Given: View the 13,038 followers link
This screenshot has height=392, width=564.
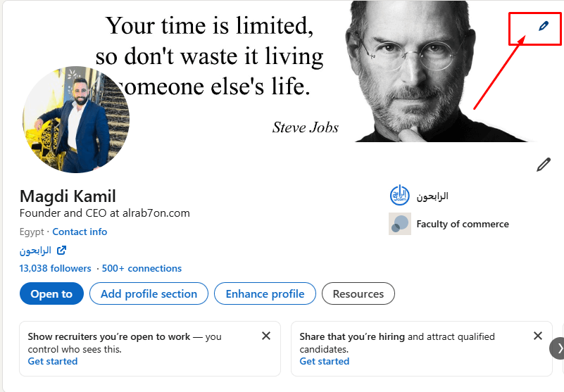Looking at the screenshot, I should pos(56,268).
